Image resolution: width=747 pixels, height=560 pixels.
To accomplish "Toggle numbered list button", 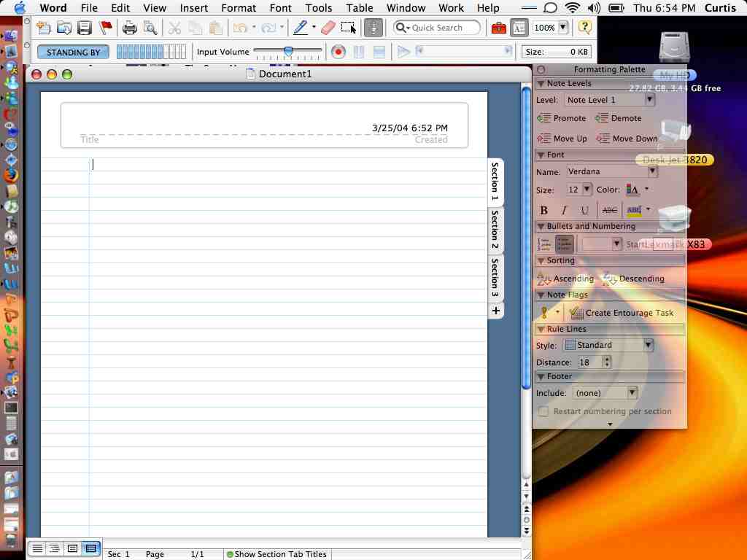I will click(x=544, y=244).
